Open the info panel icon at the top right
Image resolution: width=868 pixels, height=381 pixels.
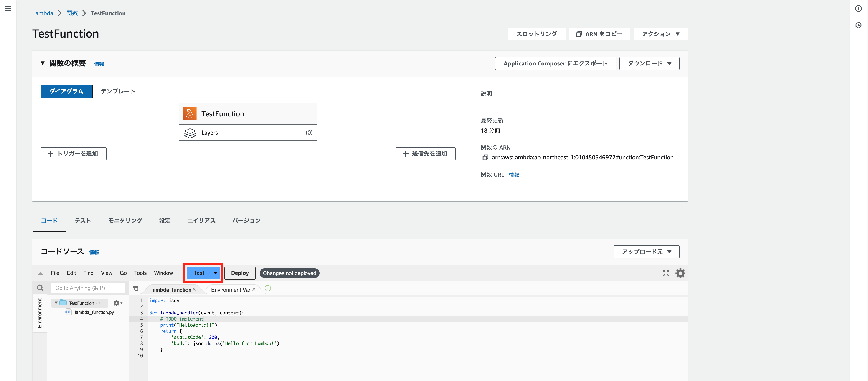[858, 9]
